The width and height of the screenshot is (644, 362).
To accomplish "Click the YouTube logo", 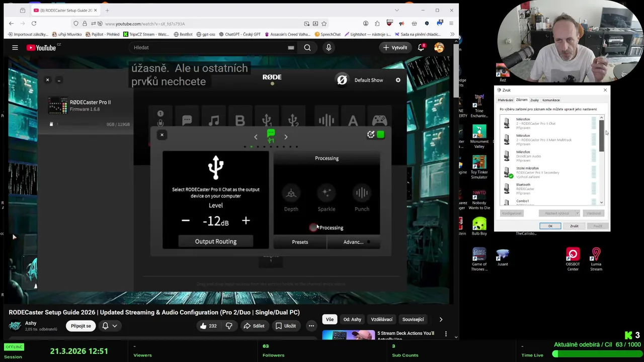I will 41,47.
